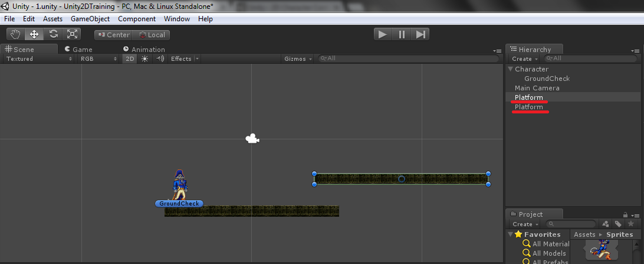Toggle pivot mode Center button
The image size is (644, 264).
pyautogui.click(x=113, y=35)
